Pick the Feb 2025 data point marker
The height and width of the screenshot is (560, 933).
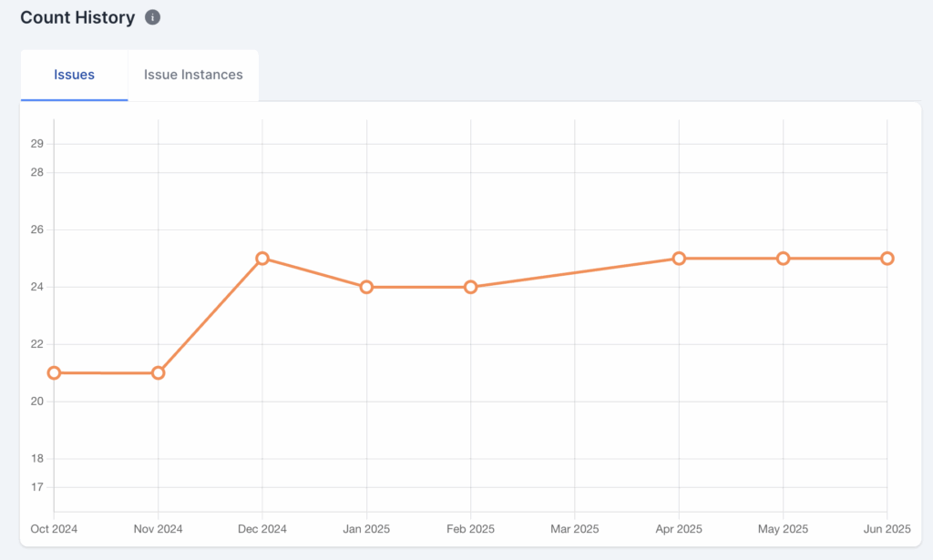[471, 287]
